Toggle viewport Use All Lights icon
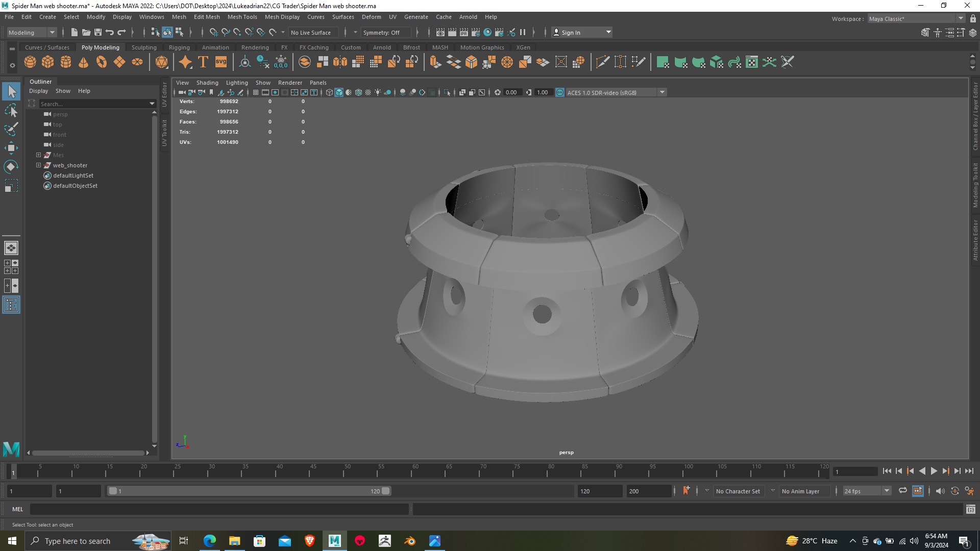The height and width of the screenshot is (551, 980). coord(378,92)
